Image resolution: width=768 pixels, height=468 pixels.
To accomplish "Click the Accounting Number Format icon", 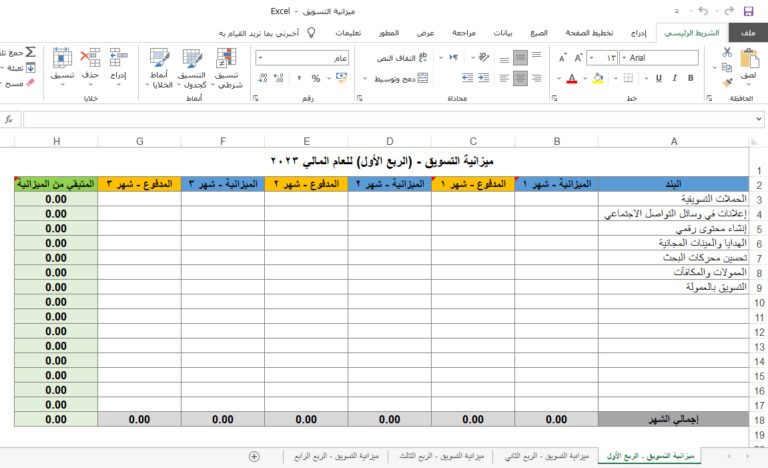I will 341,78.
